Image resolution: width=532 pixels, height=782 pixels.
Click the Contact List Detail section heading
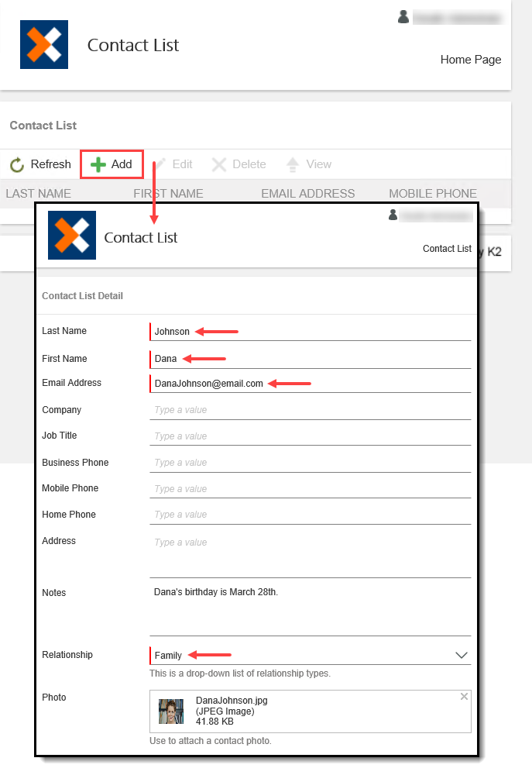[82, 296]
